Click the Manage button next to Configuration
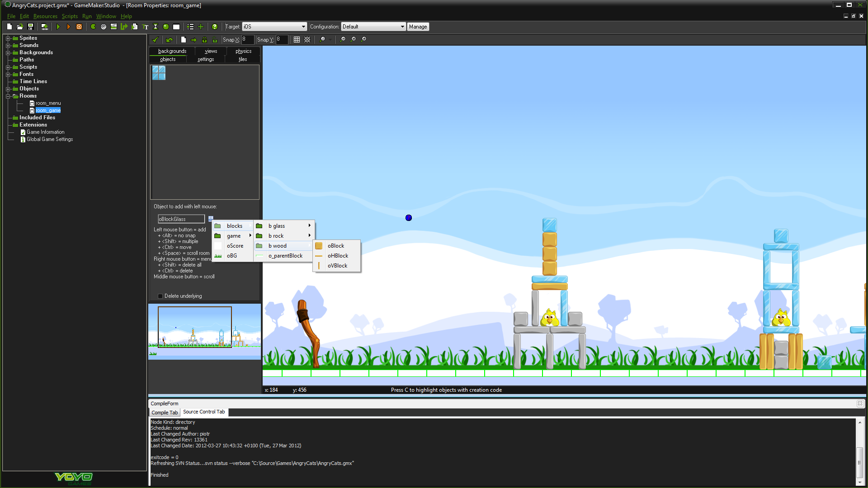This screenshot has width=868, height=488. [418, 26]
